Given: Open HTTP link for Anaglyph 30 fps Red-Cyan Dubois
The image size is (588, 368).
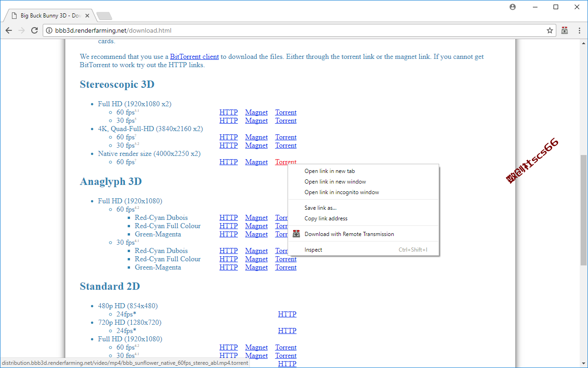Looking at the screenshot, I should [228, 251].
